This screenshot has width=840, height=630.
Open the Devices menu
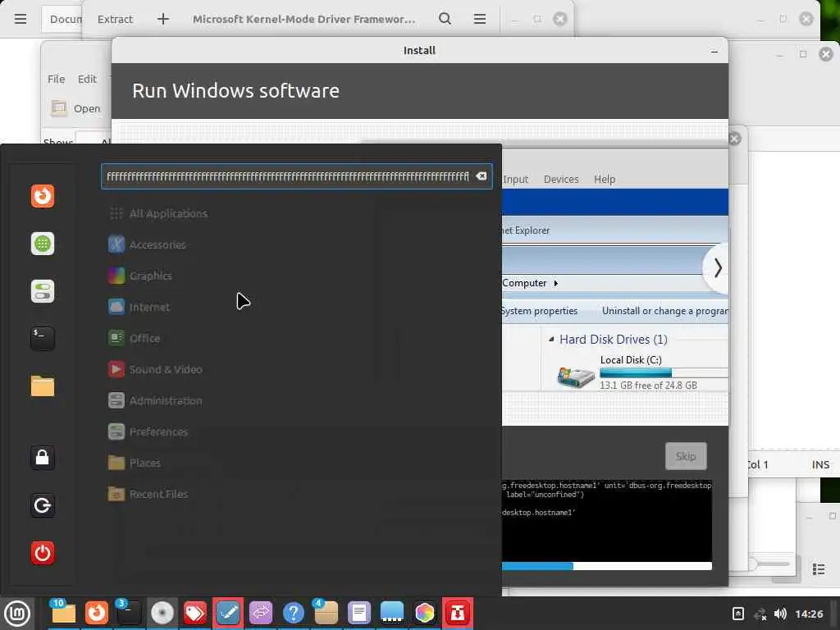[561, 179]
